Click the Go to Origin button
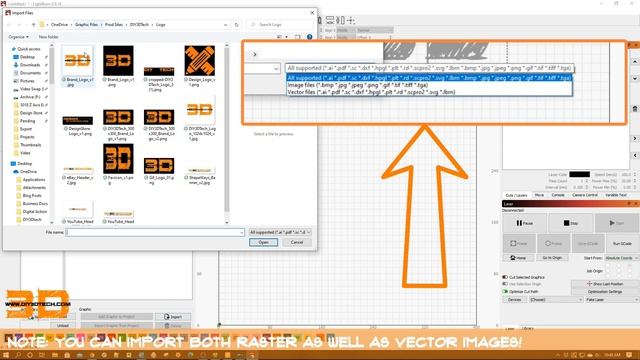Viewport: 640px width, 360px height. tap(552, 258)
